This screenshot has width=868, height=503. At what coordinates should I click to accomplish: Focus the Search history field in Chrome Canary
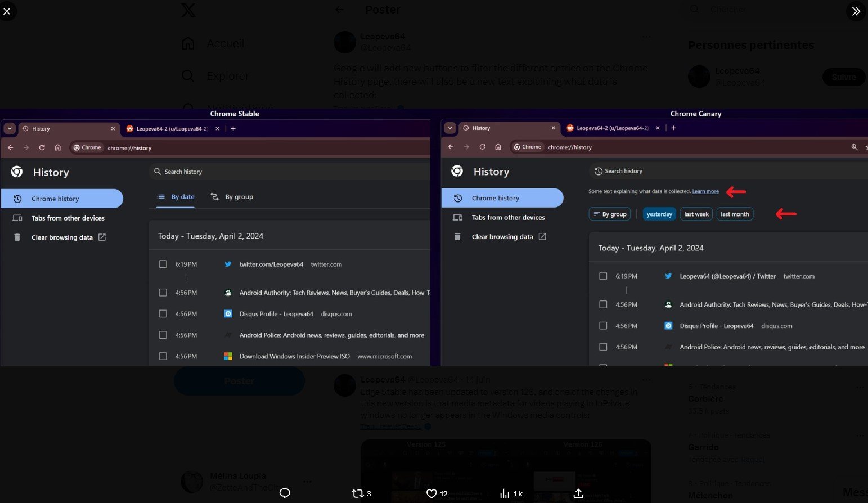[x=675, y=171]
